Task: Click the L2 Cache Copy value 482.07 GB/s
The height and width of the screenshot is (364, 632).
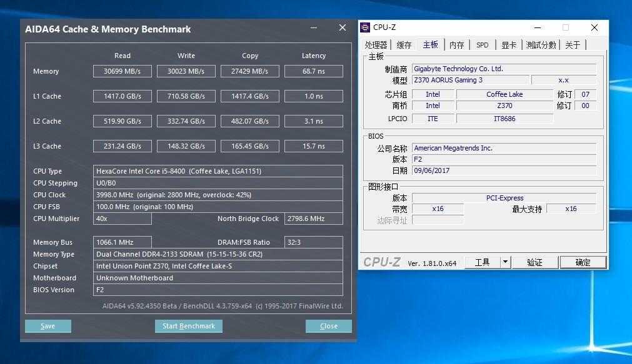Action: 249,121
